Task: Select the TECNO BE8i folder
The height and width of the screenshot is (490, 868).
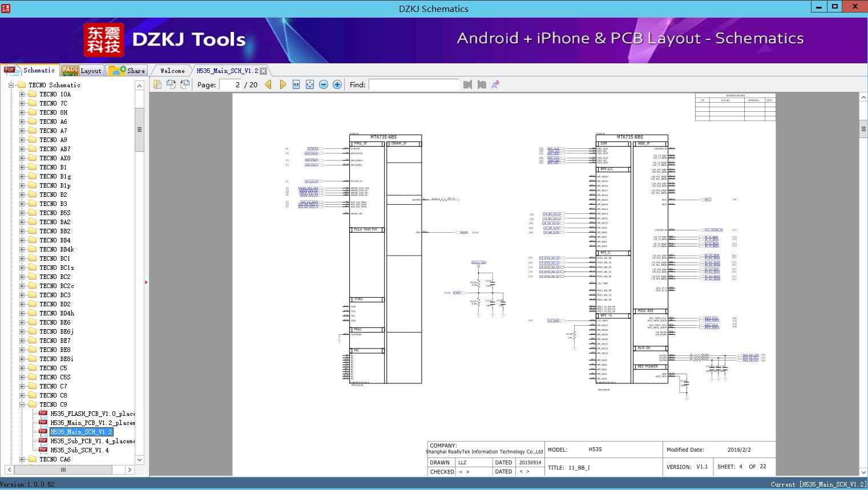Action: pyautogui.click(x=56, y=359)
